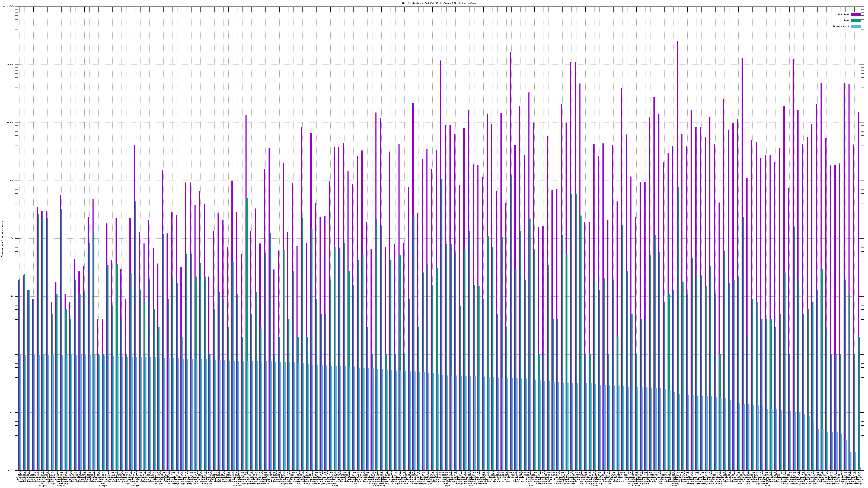The image size is (868, 488).
Task: Click the Spam legend text label
Action: pos(846,21)
